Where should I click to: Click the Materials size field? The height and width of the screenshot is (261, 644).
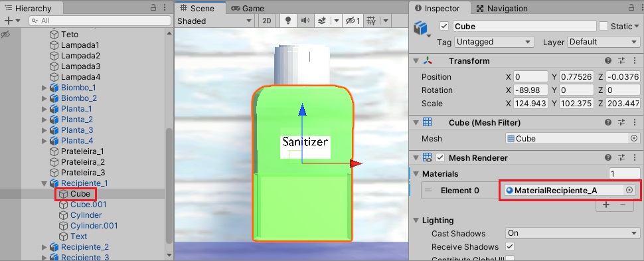tap(624, 174)
